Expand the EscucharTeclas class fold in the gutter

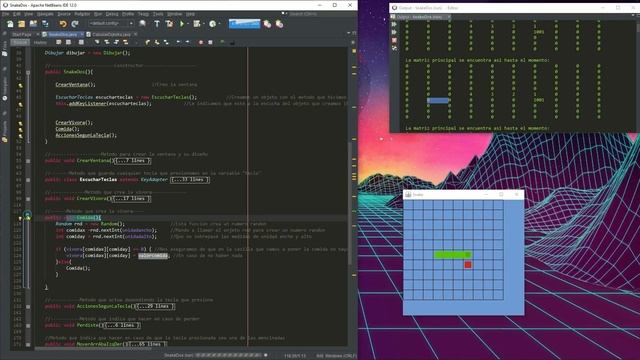click(x=28, y=180)
